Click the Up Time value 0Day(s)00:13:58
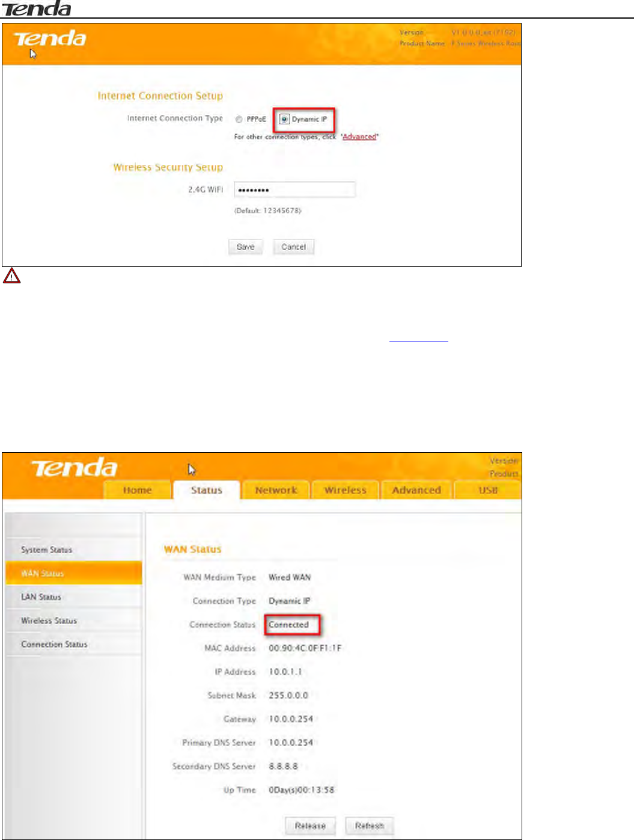The width and height of the screenshot is (634, 840). [301, 790]
